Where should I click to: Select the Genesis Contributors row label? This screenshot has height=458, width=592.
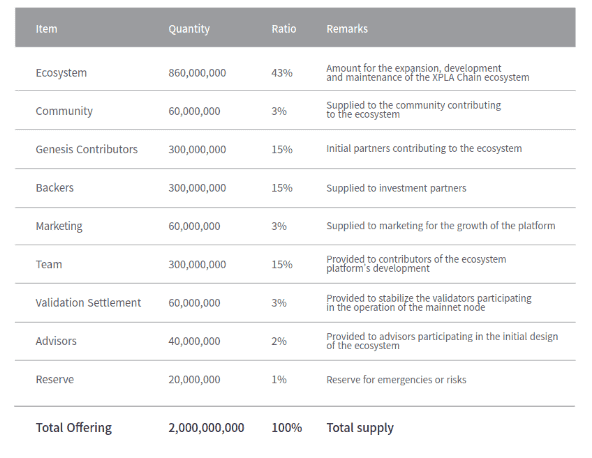(x=86, y=149)
